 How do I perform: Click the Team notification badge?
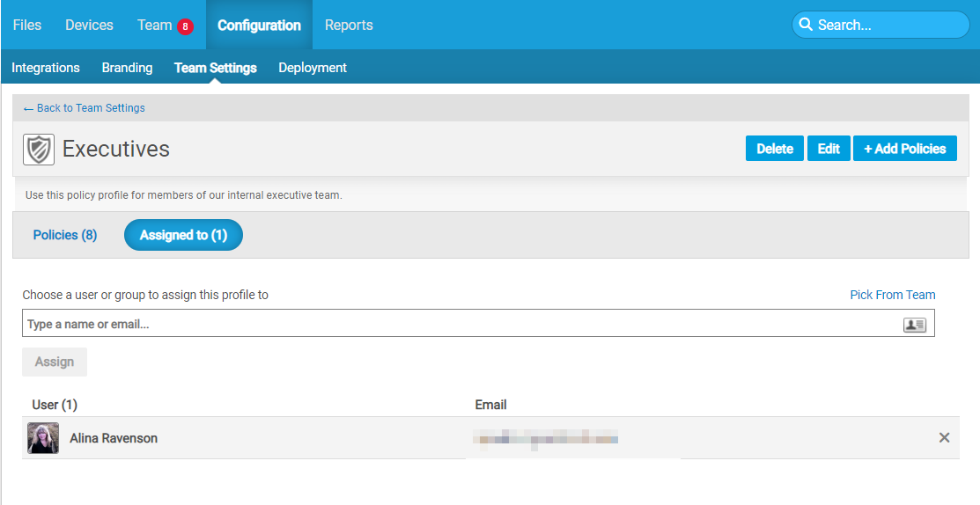(185, 26)
